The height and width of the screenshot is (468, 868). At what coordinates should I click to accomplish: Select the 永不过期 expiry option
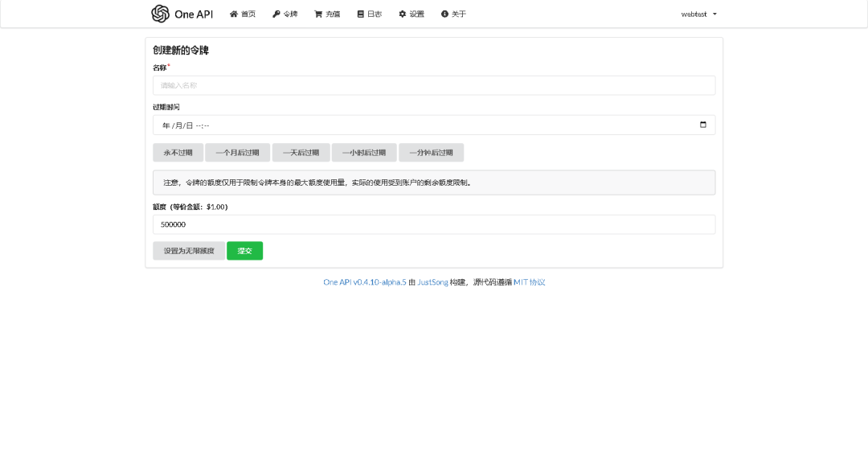tap(178, 152)
